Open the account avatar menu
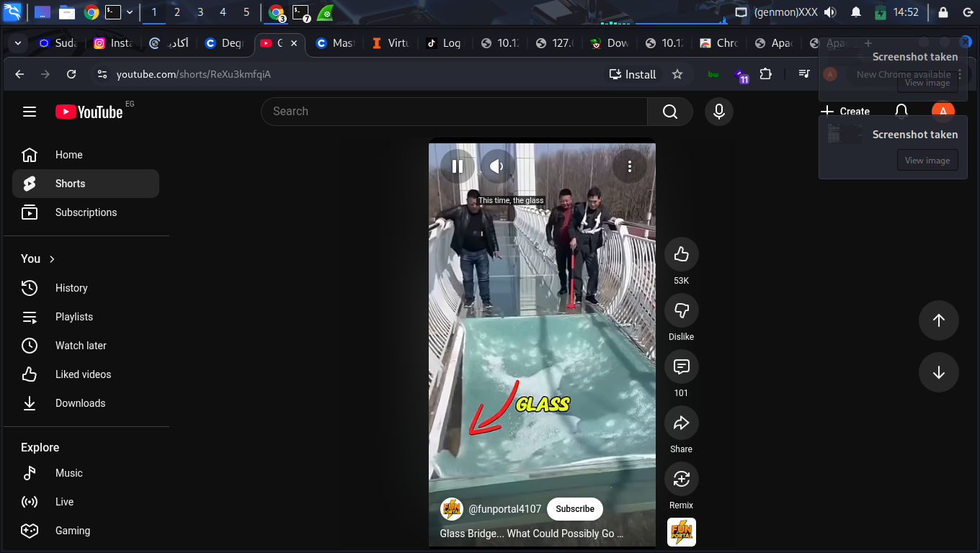This screenshot has height=553, width=980. 943,111
